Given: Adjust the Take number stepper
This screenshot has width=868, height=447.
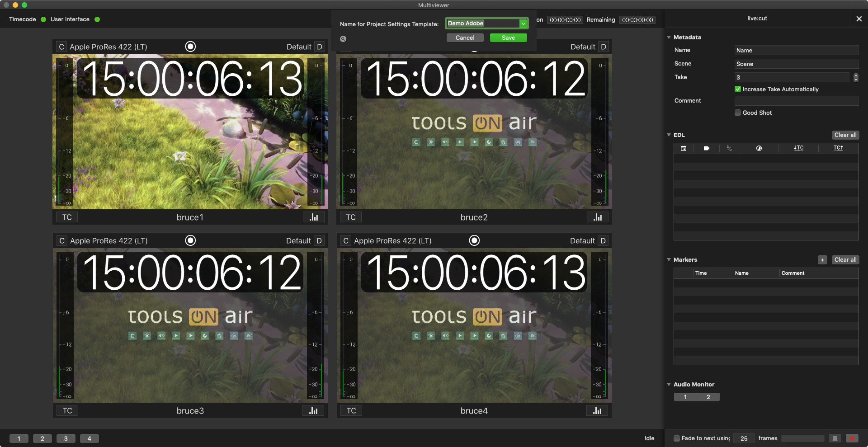Looking at the screenshot, I should coord(856,77).
